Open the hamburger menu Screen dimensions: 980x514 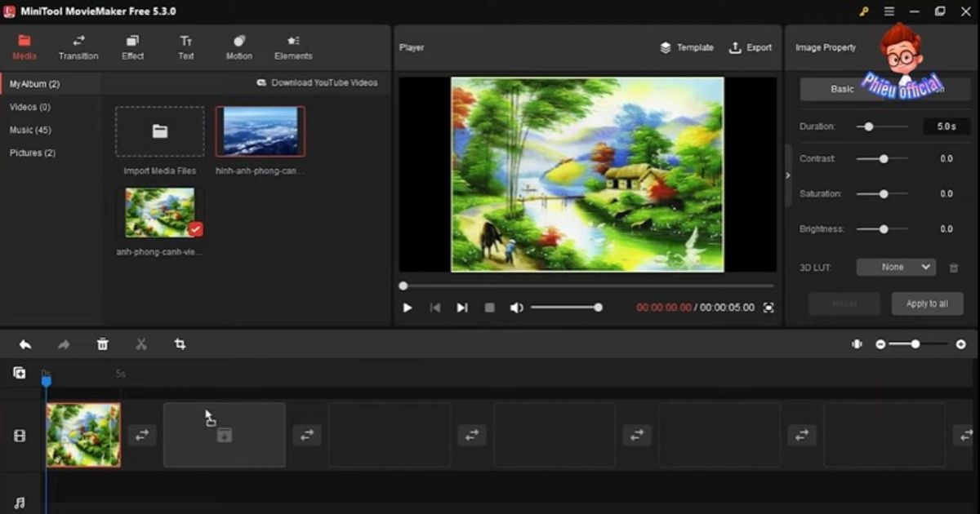click(x=889, y=11)
